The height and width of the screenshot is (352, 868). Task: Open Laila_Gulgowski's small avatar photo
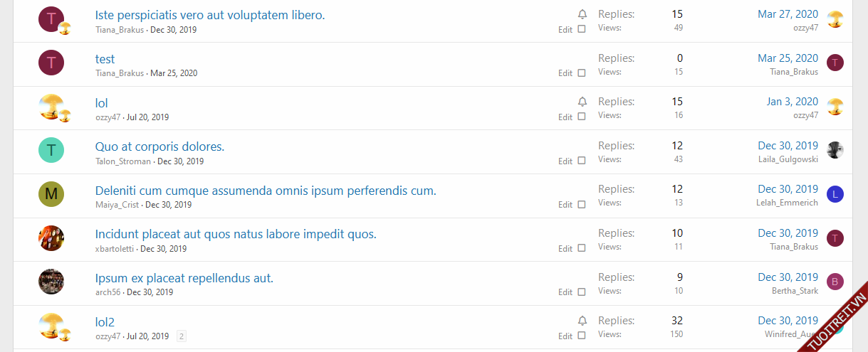click(x=835, y=150)
